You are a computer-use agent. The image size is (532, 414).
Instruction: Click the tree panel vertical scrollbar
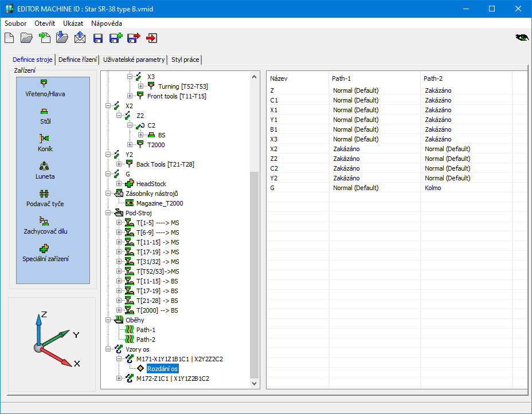(x=255, y=275)
